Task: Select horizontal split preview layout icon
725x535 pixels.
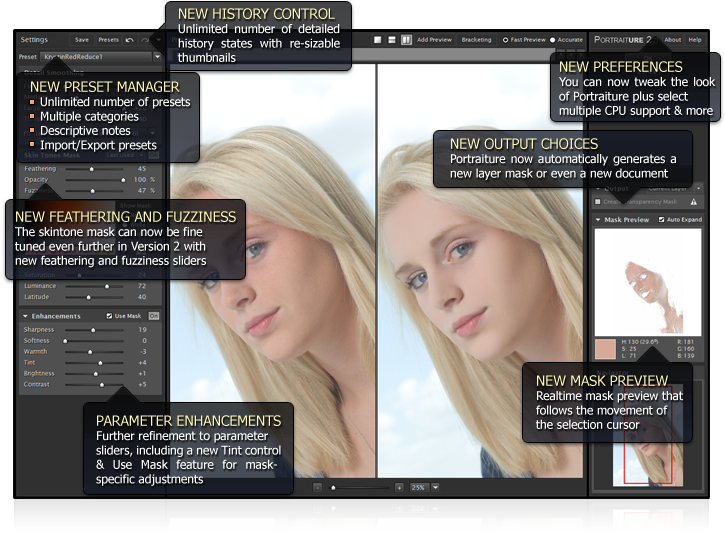Action: tap(392, 40)
